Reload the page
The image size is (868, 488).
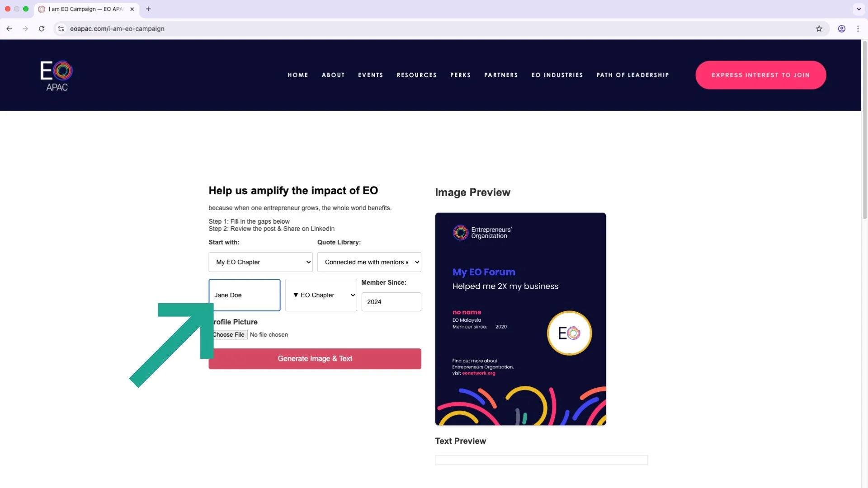42,28
